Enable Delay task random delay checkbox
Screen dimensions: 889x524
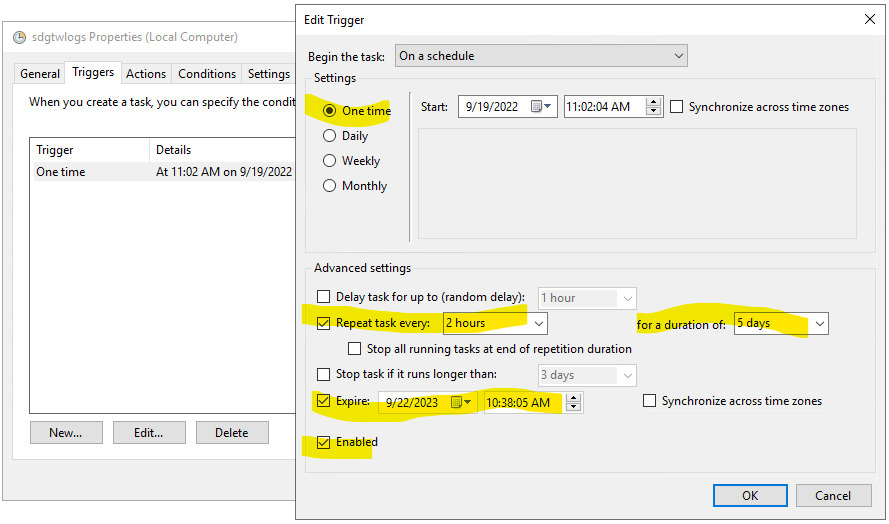[x=323, y=297]
